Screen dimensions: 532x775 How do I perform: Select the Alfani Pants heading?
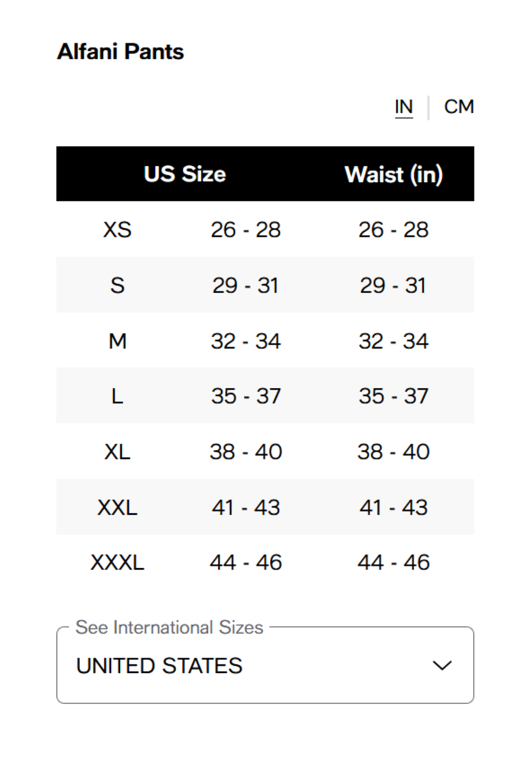click(x=121, y=51)
